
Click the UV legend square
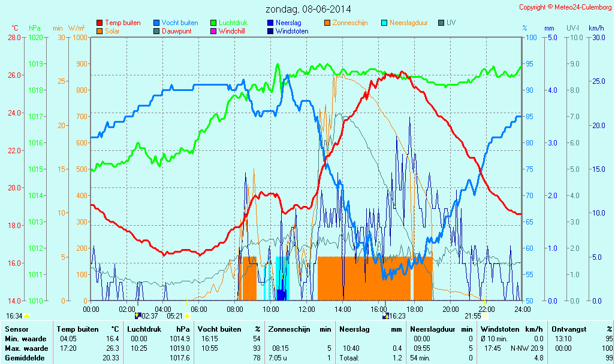(441, 23)
